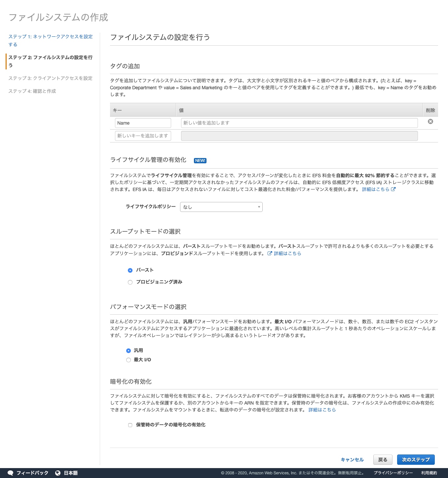Click the feedback speech bubble icon
The width and height of the screenshot is (448, 478).
(11, 473)
